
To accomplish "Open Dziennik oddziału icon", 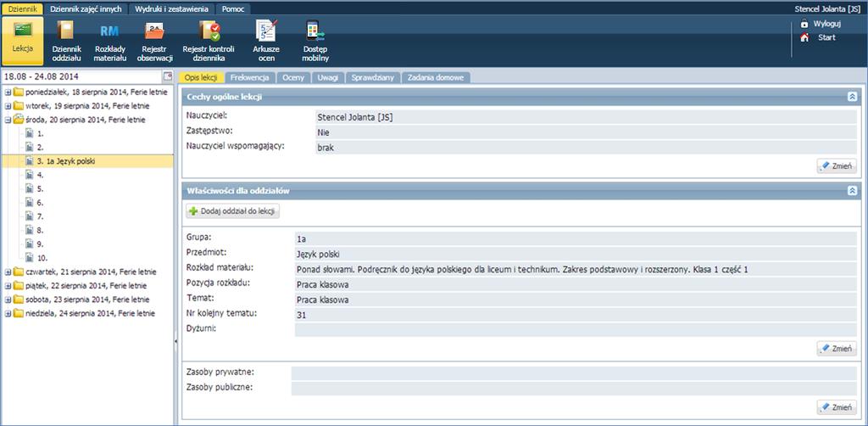I will [66, 31].
